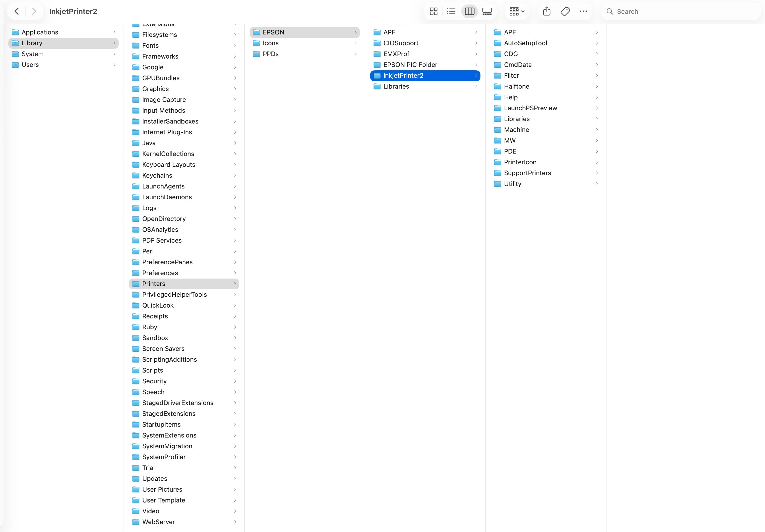The image size is (765, 532).
Task: Click the Share toolbar icon
Action: 547,12
